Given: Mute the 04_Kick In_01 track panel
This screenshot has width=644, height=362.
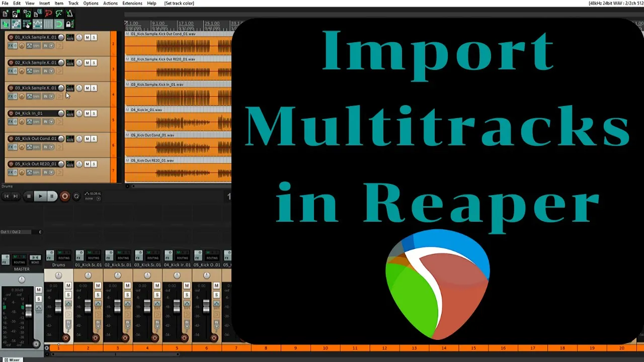Looking at the screenshot, I should (87, 113).
